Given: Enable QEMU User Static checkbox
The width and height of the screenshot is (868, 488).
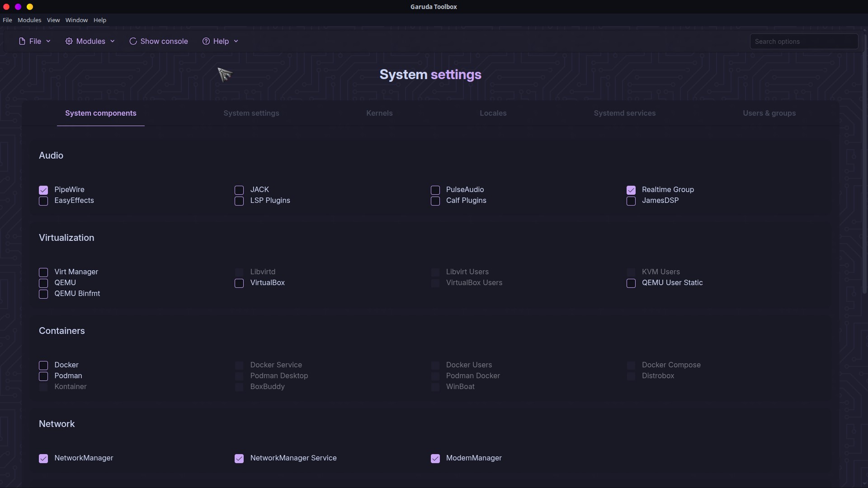Looking at the screenshot, I should 631,283.
